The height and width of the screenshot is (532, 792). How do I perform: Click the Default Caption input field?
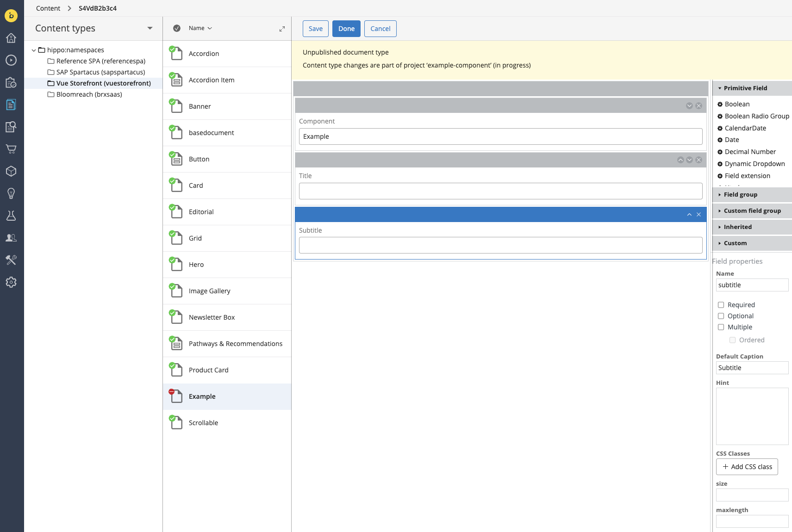(752, 368)
